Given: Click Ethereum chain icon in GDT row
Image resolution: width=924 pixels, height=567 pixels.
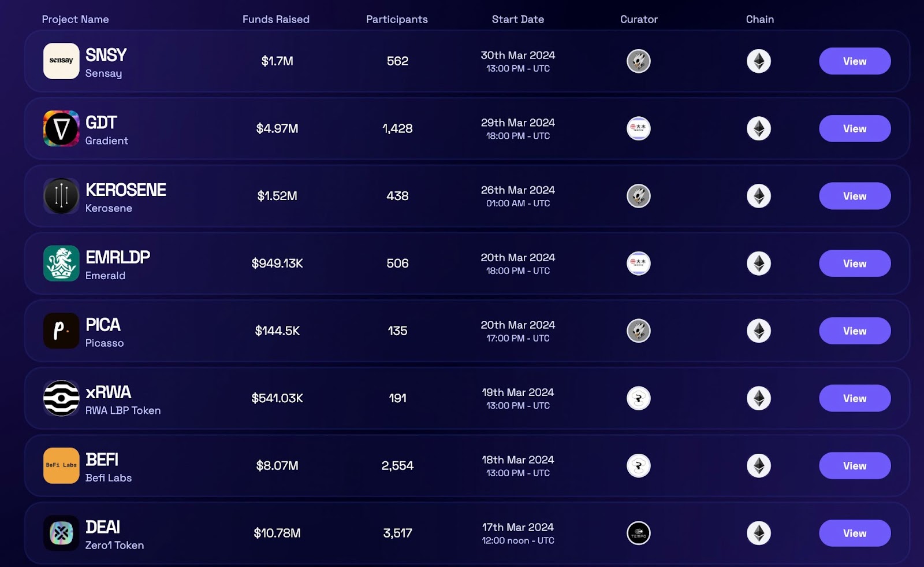Looking at the screenshot, I should click(x=759, y=128).
